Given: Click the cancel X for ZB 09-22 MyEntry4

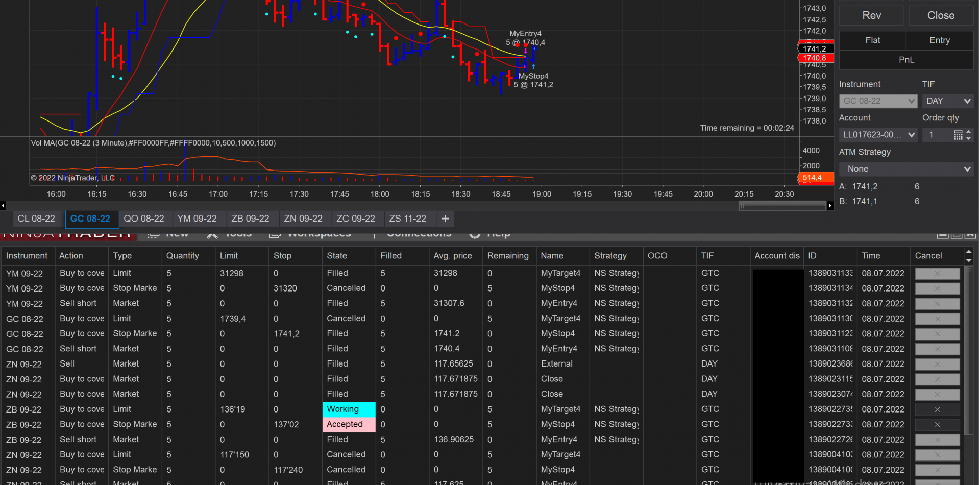Looking at the screenshot, I should point(937,440).
